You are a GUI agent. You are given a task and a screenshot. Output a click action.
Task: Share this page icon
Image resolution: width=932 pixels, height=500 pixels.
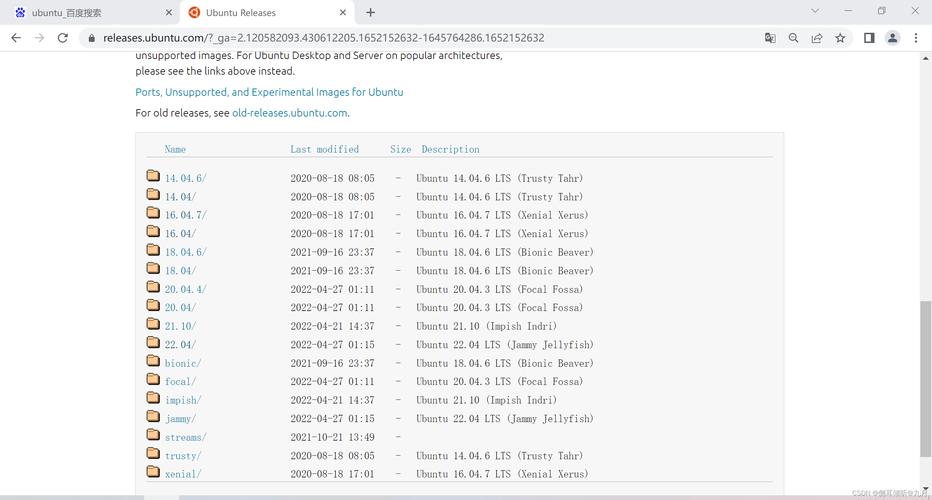(x=817, y=38)
